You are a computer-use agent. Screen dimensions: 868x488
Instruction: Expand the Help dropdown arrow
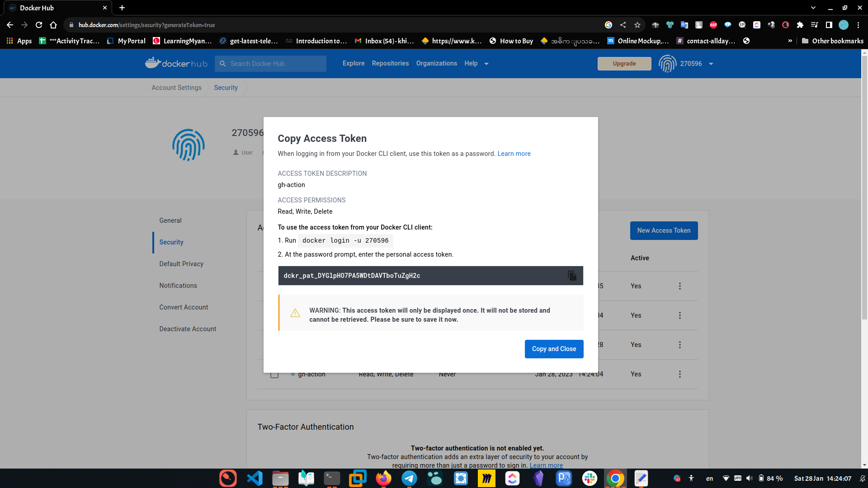coord(486,64)
